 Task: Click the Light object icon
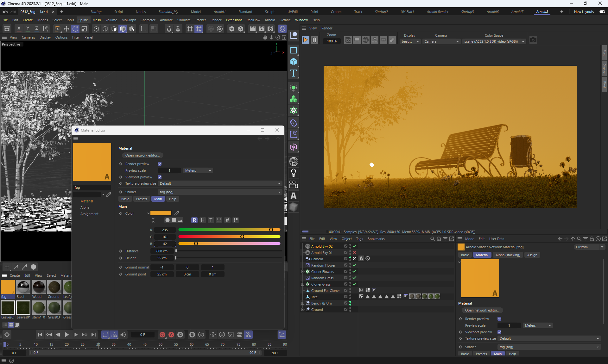294,173
